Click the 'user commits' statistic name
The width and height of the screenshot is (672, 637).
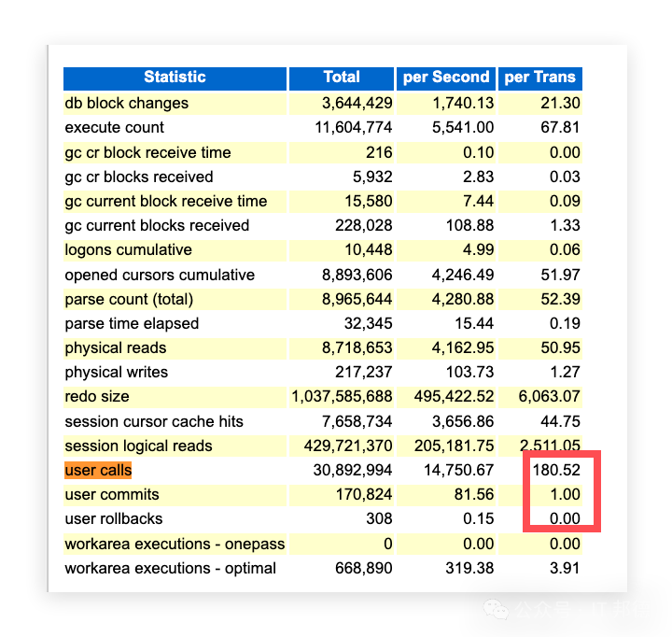pos(112,495)
